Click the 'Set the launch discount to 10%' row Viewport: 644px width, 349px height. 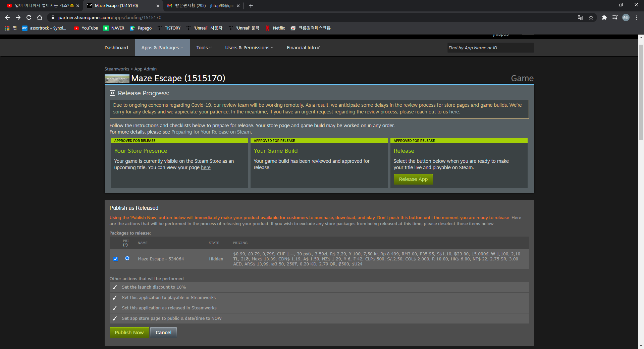319,287
